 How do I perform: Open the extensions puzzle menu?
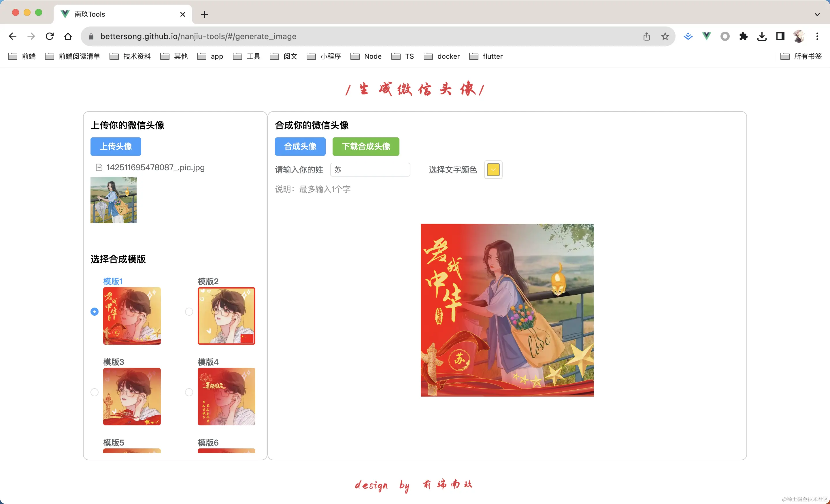(x=744, y=36)
